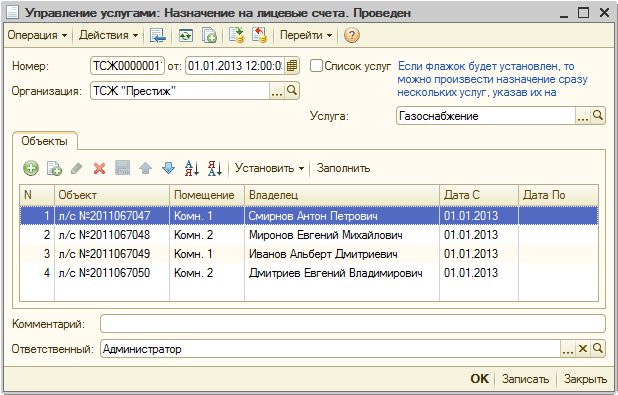618x395 pixels.
Task: Click Комн. 2 cell in Миронов row
Action: (x=207, y=235)
